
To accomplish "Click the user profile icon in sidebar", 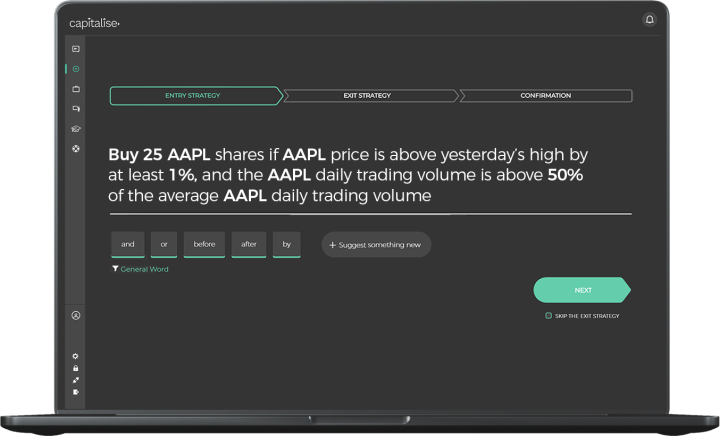I will point(76,315).
